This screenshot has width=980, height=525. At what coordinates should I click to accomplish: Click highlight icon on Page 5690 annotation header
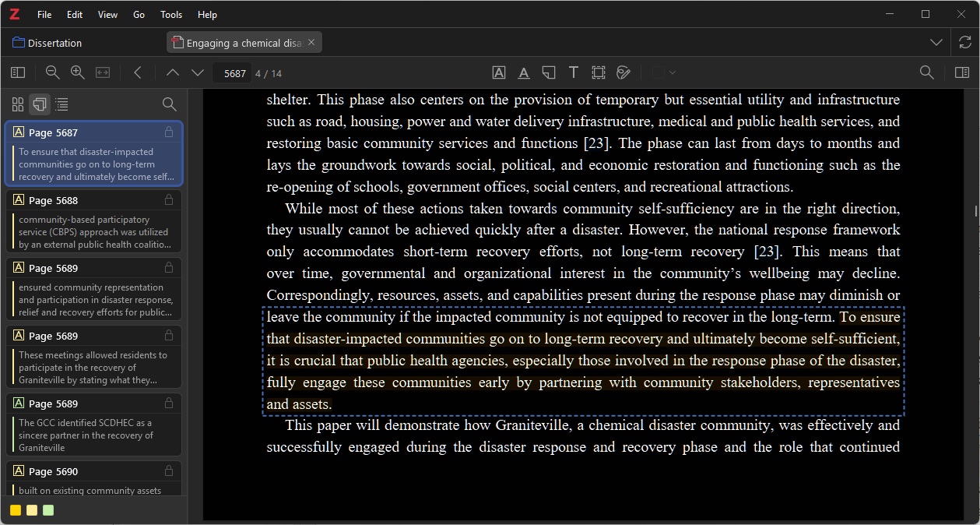[x=19, y=471]
